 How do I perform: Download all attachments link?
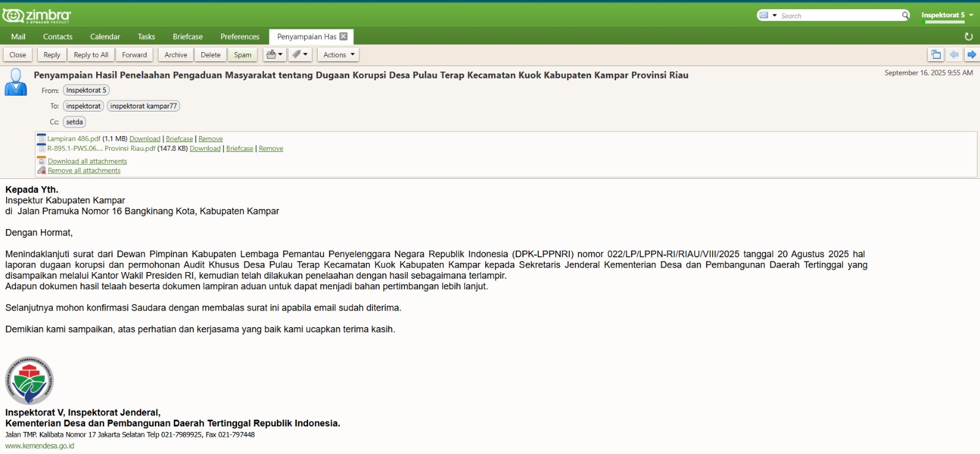(x=88, y=161)
